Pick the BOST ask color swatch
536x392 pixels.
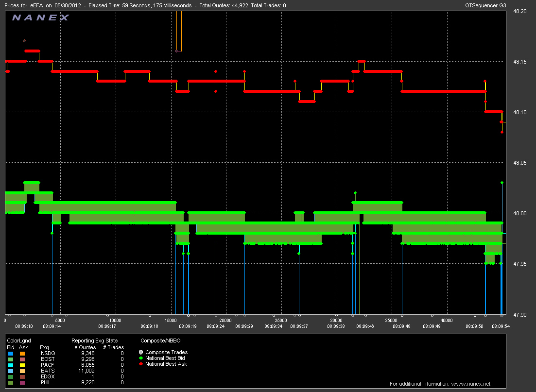click(x=22, y=359)
